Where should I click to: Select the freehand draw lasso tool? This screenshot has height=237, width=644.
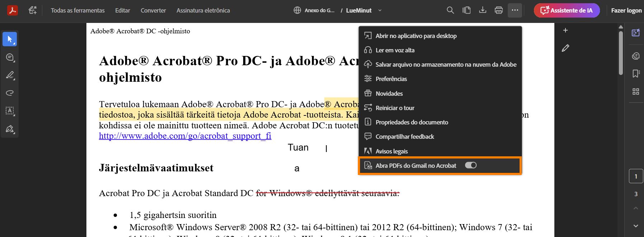tap(10, 93)
